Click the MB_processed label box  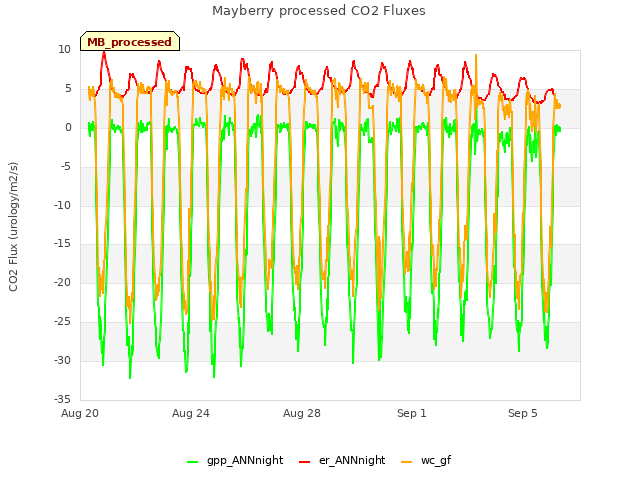[x=130, y=41]
